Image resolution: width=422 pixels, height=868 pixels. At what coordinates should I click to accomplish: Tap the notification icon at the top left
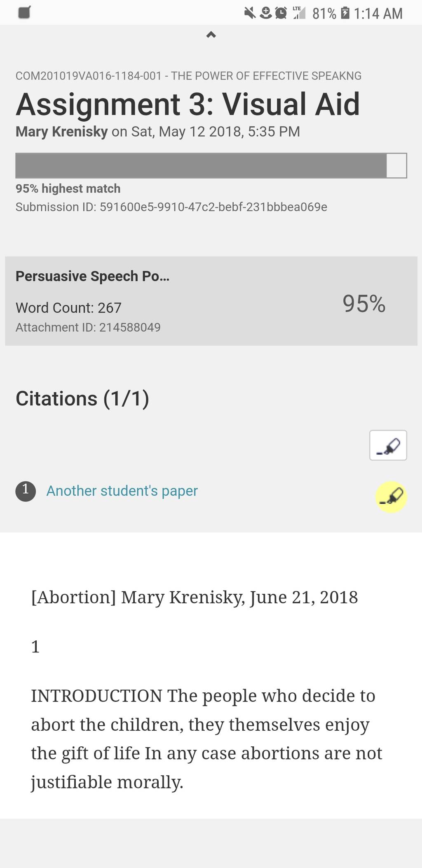click(25, 13)
